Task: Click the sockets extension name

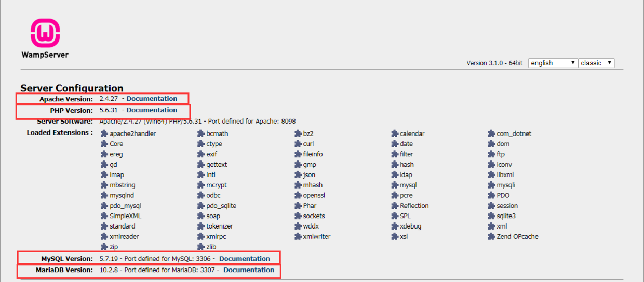Action: 314,216
